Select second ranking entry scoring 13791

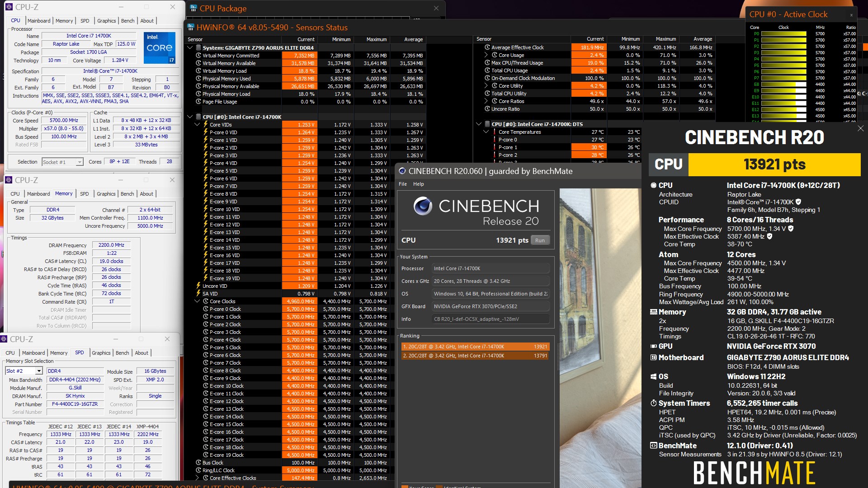tap(475, 356)
